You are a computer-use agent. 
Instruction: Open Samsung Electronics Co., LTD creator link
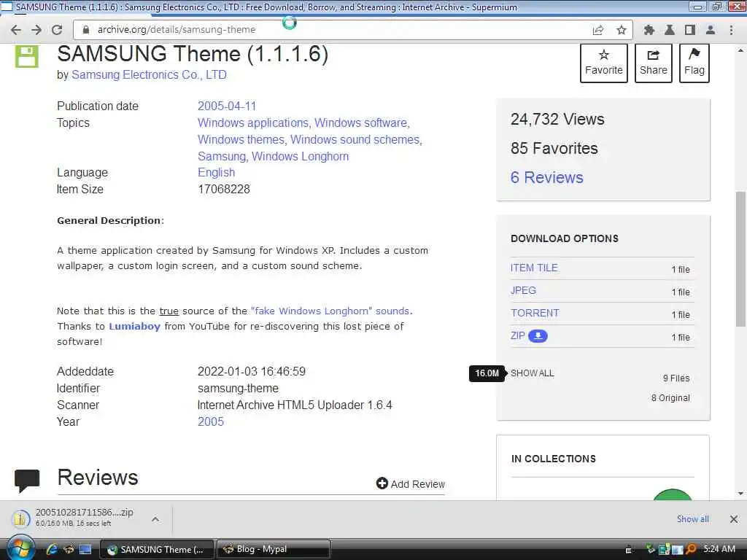point(149,75)
